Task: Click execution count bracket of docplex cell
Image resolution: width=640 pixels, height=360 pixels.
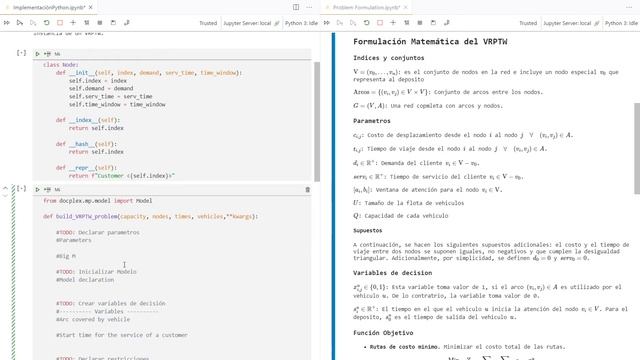Action: (x=21, y=189)
